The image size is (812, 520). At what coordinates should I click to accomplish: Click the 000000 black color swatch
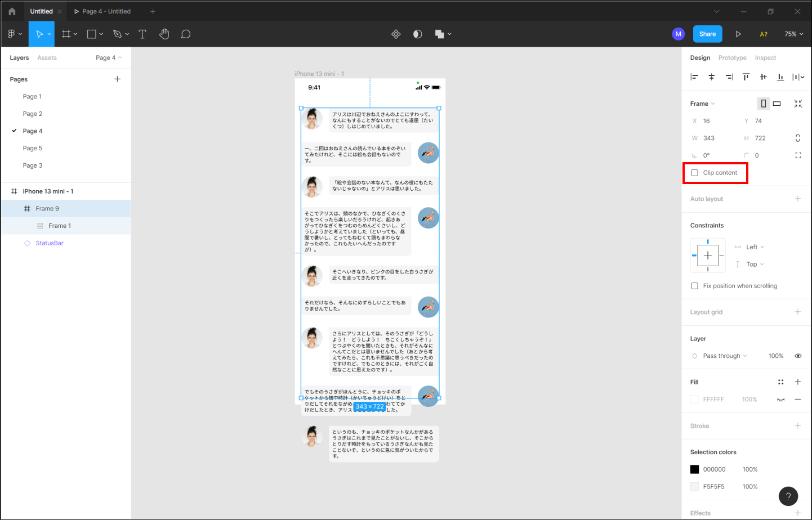click(695, 469)
